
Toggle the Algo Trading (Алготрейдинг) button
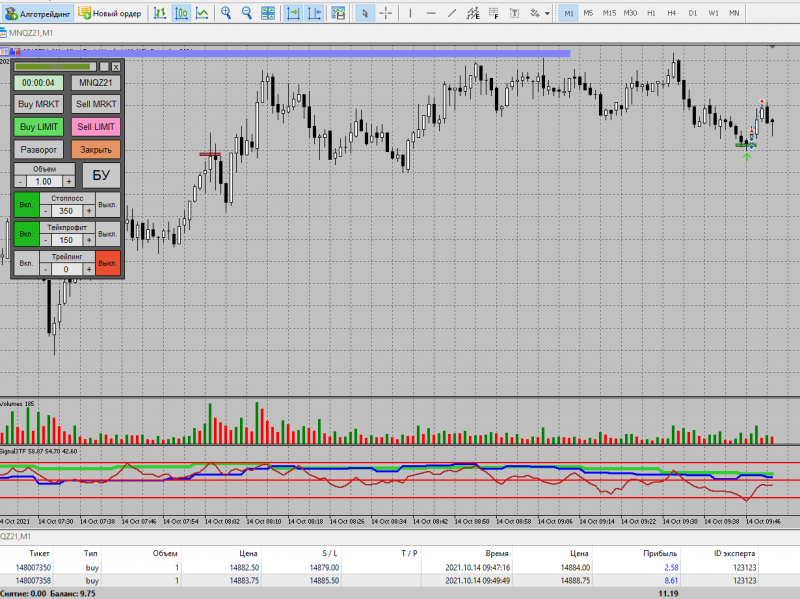click(37, 13)
